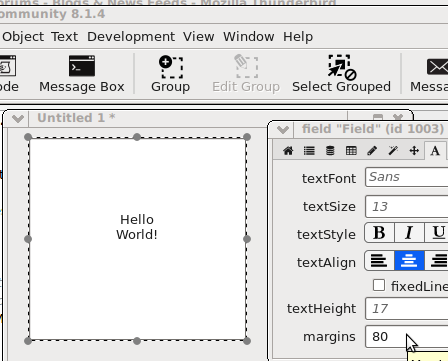Select the Text 'A' inspector tab
The image size is (448, 361).
[x=435, y=151]
